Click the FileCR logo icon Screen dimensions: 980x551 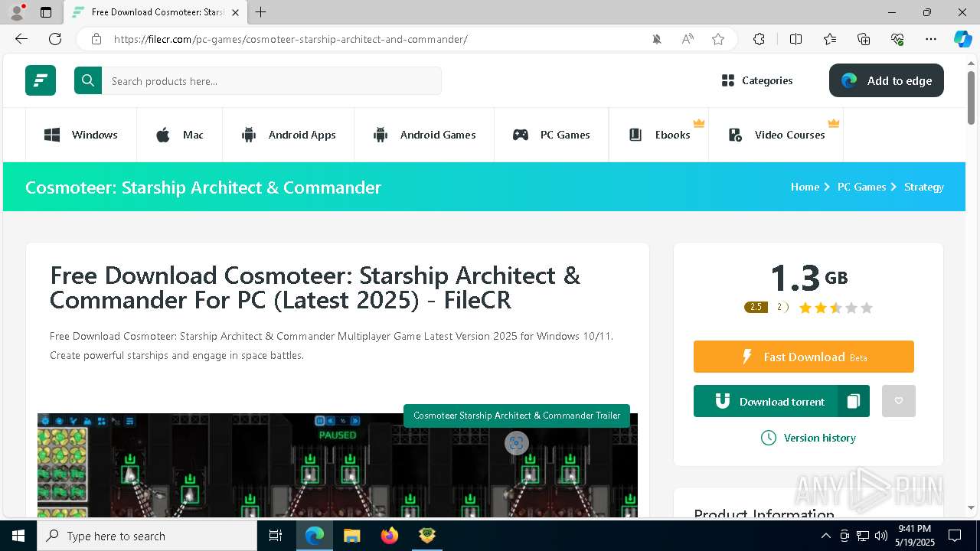click(41, 80)
